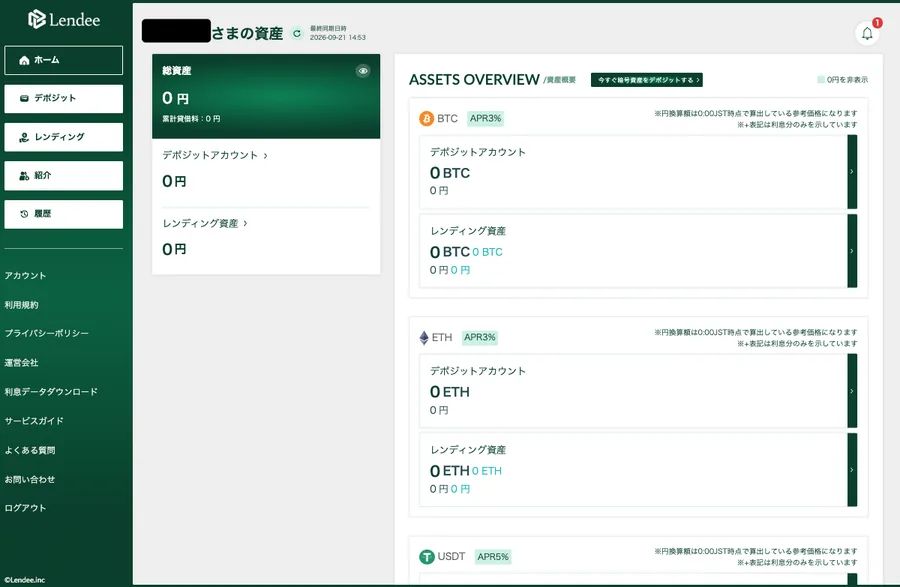Go to ホーム in sidebar
Image resolution: width=900 pixels, height=587 pixels.
[x=64, y=60]
